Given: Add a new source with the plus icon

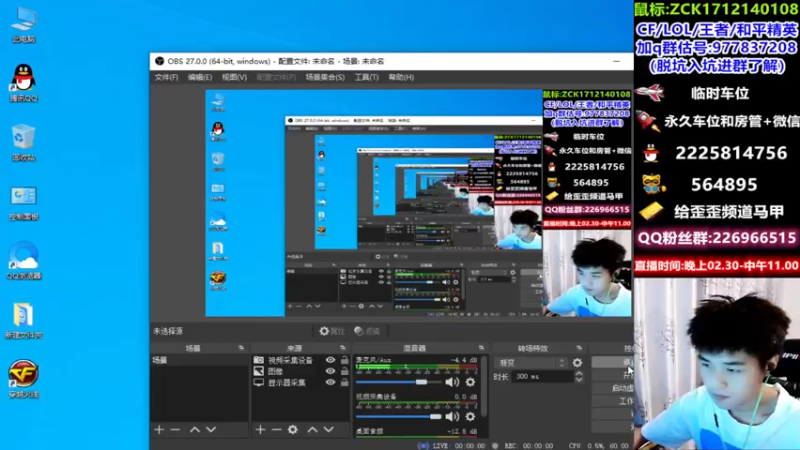Looking at the screenshot, I should coord(260,430).
